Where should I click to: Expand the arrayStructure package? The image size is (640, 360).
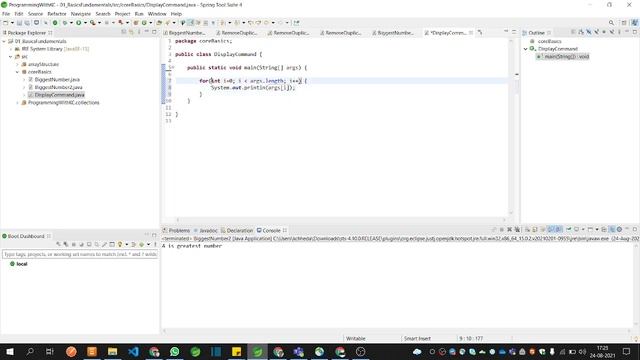[18, 64]
